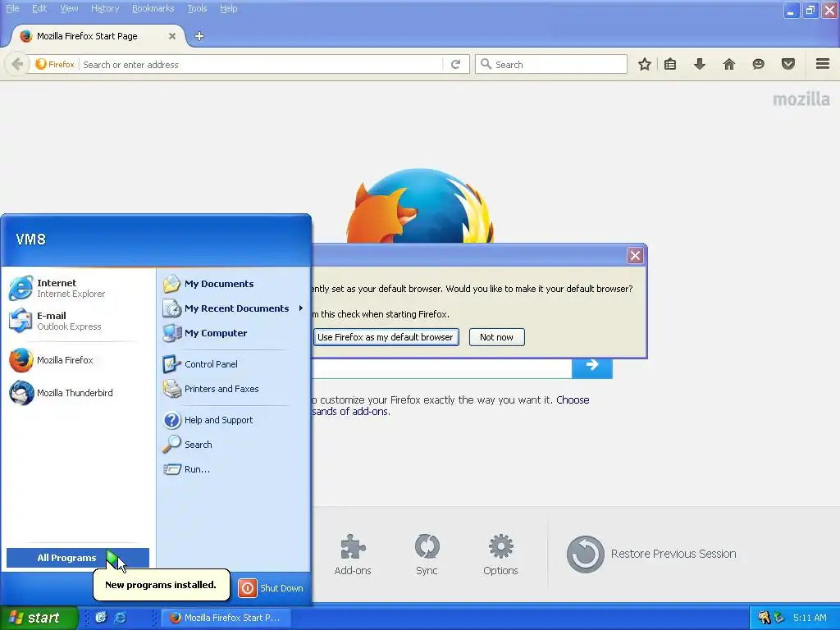Open the Help menu
Image resolution: width=840 pixels, height=630 pixels.
tap(228, 8)
